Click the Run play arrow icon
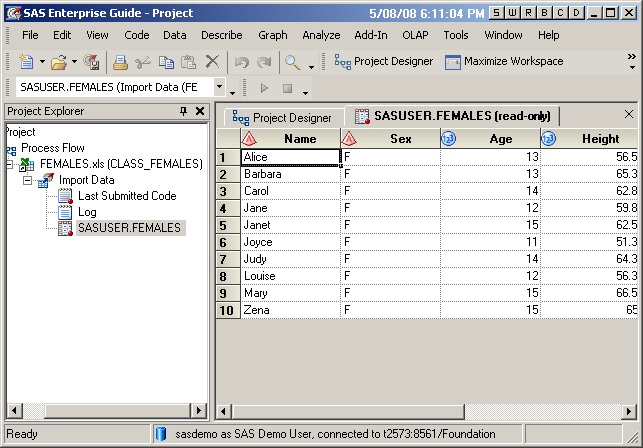The image size is (643, 448). pos(264,88)
